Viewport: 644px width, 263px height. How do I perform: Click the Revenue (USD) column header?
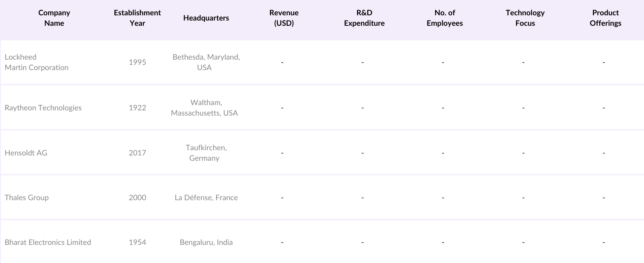coord(284,18)
